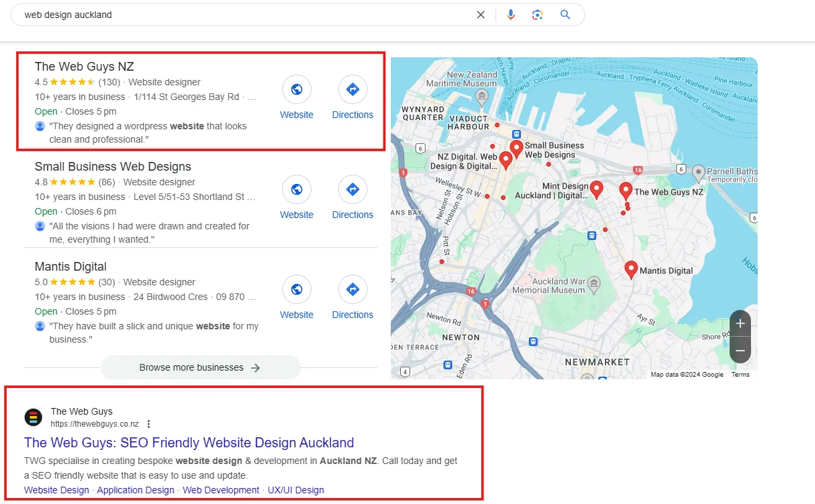Image resolution: width=815 pixels, height=504 pixels.
Task: Start voice search with the microphone icon
Action: (511, 15)
